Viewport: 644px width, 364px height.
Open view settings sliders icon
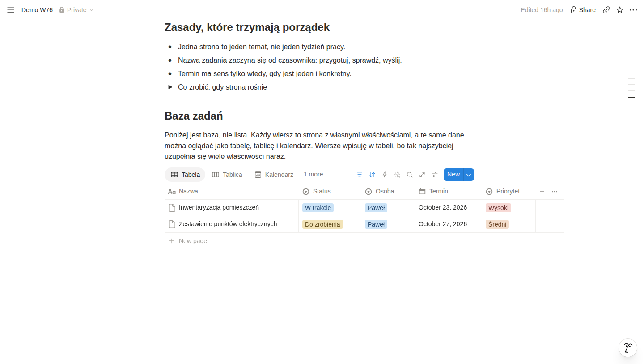point(435,175)
